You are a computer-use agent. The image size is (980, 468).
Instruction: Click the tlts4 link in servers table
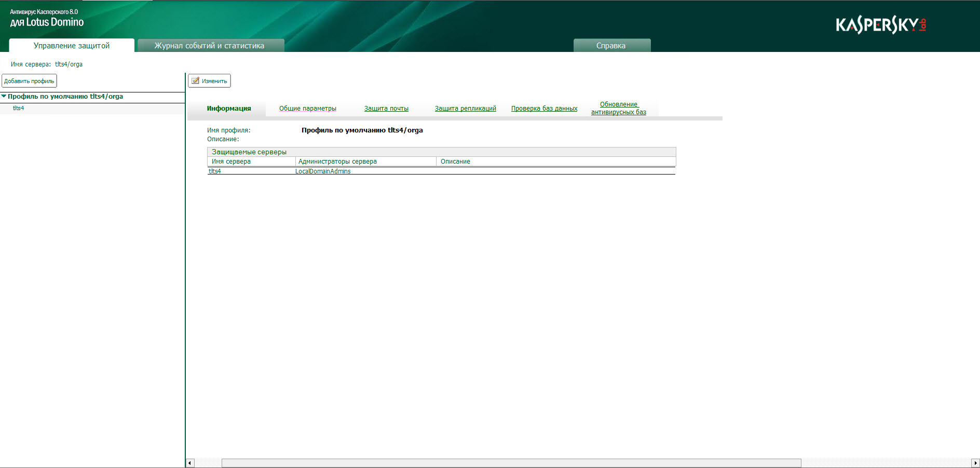pyautogui.click(x=215, y=171)
